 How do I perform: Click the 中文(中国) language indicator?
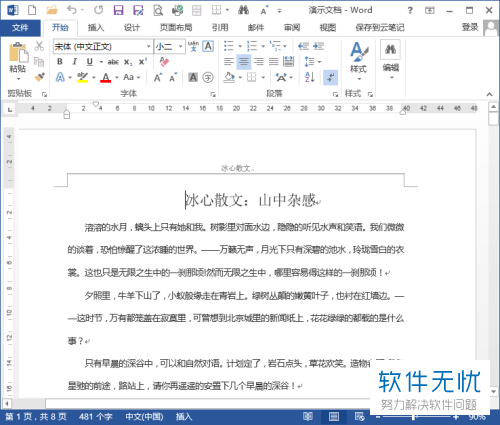(144, 417)
